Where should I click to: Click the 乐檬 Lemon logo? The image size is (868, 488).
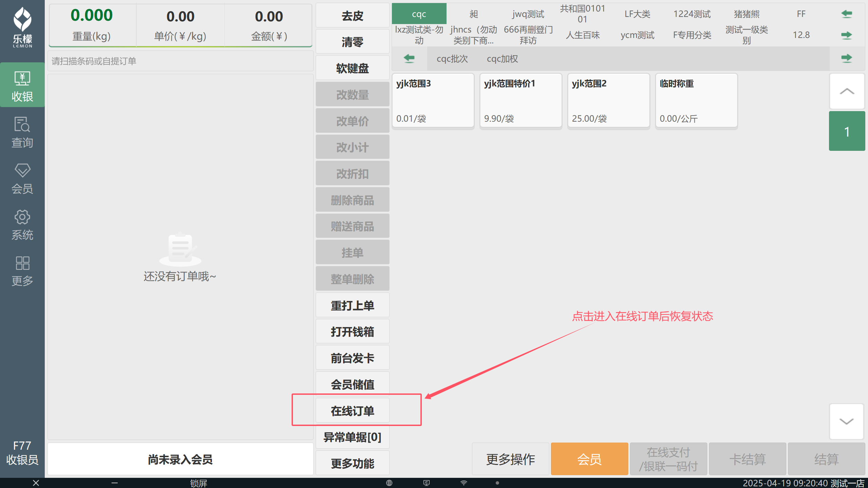point(22,27)
